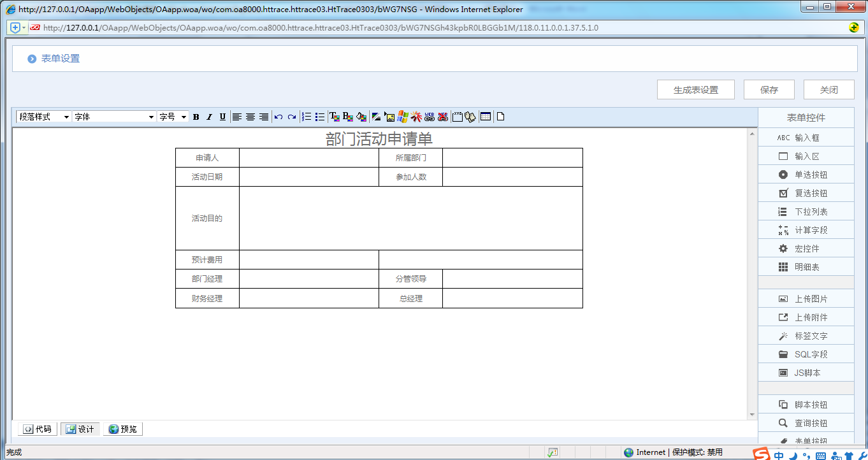This screenshot has width=868, height=460.
Task: Click the scroll-paper toolbar icon beside XYZ
Action: pyautogui.click(x=470, y=117)
